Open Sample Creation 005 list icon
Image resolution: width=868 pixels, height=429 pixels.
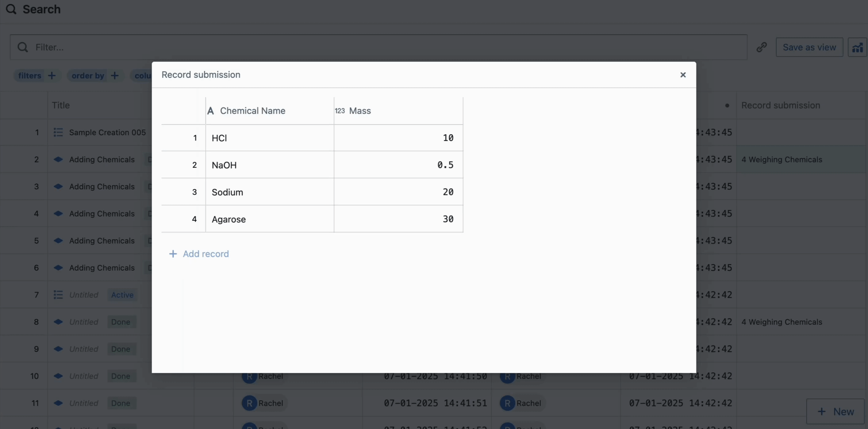click(58, 132)
